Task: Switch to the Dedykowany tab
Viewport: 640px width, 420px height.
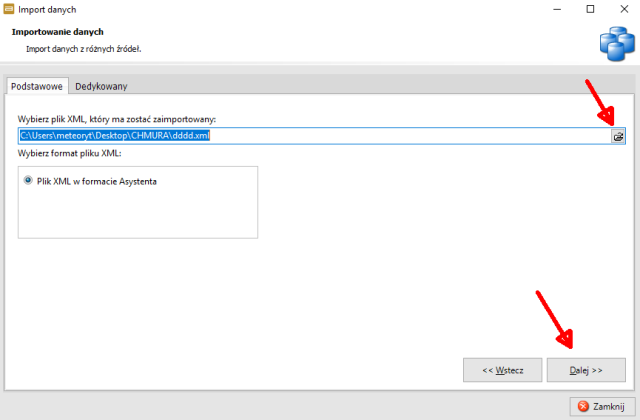Action: click(101, 86)
